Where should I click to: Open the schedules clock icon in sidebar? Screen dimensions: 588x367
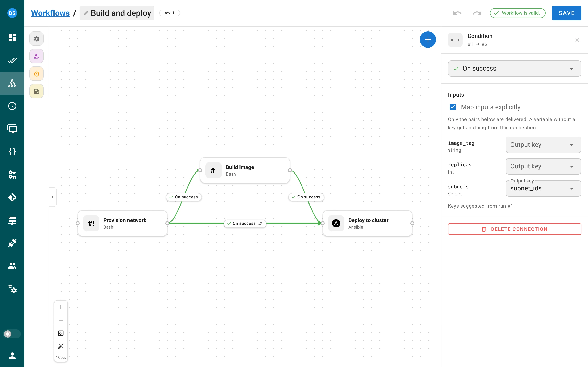pos(12,106)
